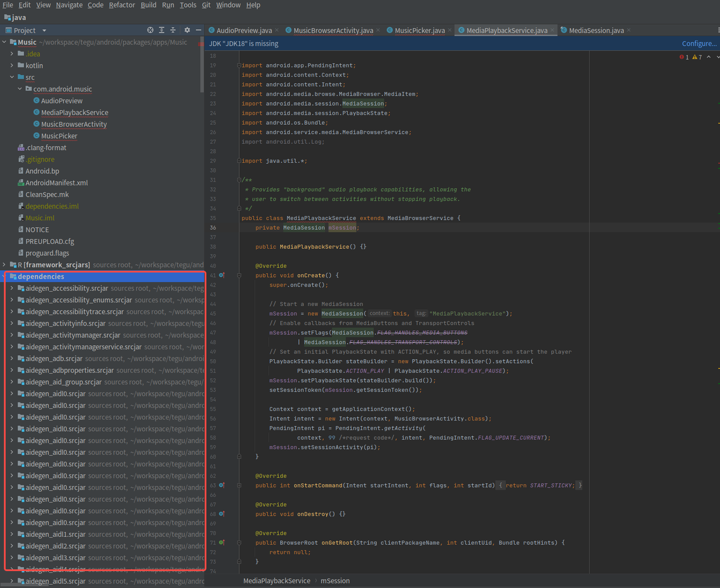Viewport: 720px width, 588px height.
Task: Open the File menu
Action: pyautogui.click(x=8, y=5)
